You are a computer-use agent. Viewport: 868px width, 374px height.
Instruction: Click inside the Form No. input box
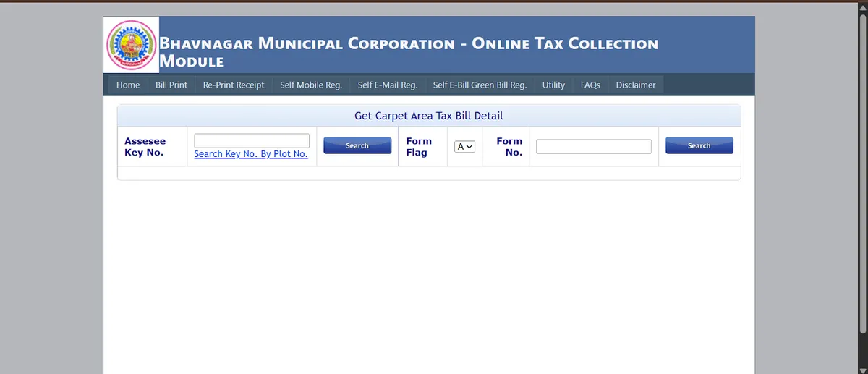594,147
